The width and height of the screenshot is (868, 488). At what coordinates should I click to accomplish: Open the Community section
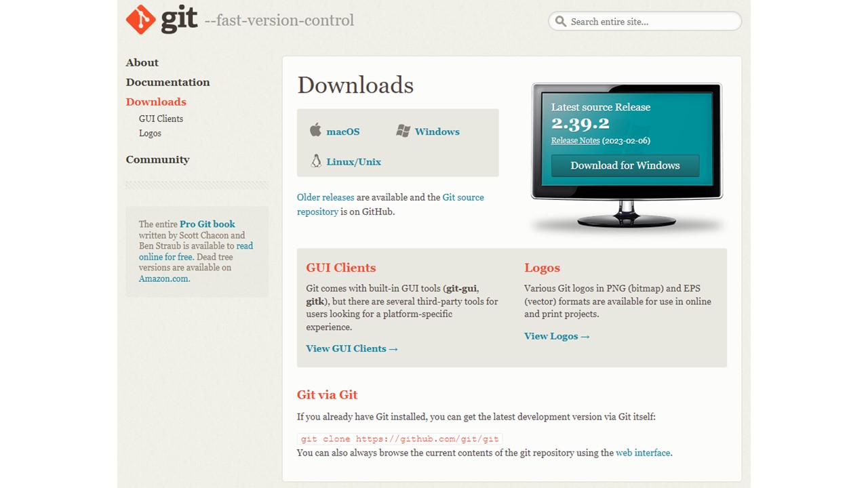157,159
